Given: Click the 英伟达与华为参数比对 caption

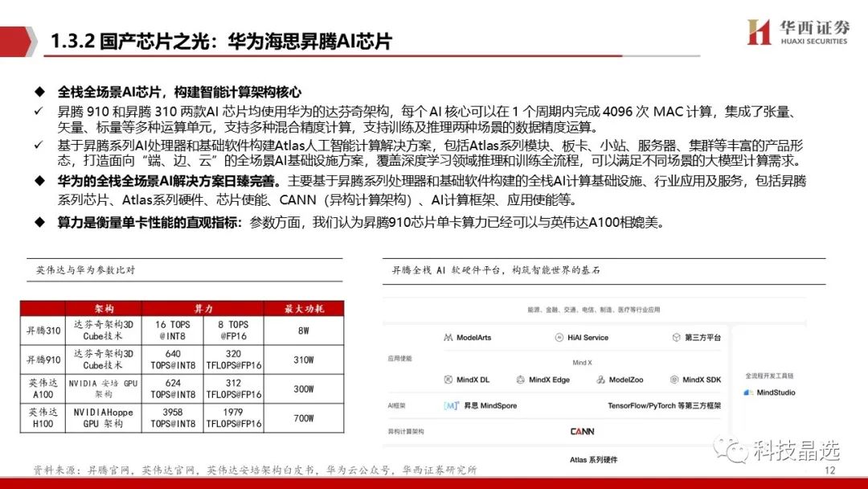Looking at the screenshot, I should [x=85, y=270].
